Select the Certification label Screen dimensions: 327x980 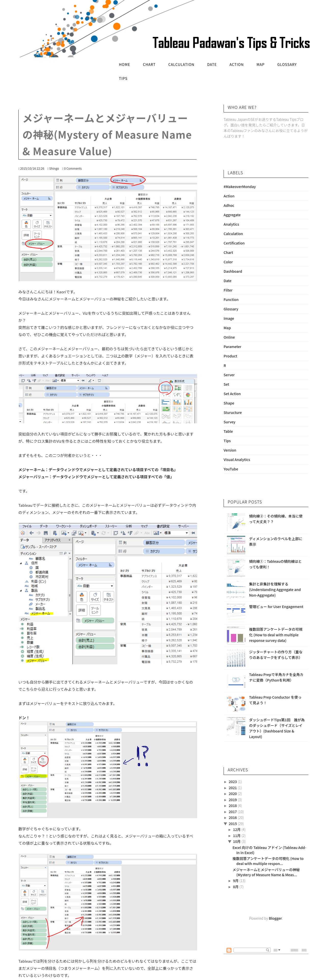coord(234,243)
